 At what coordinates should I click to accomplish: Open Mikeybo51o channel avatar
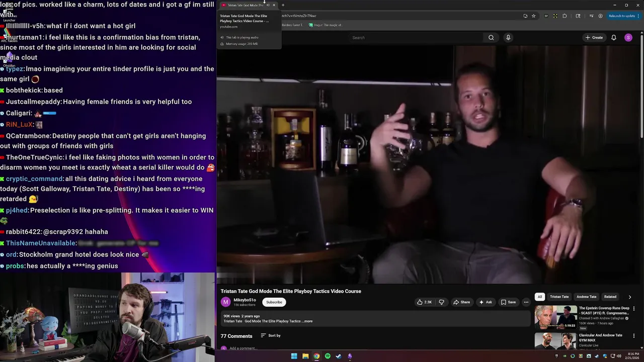tap(225, 302)
